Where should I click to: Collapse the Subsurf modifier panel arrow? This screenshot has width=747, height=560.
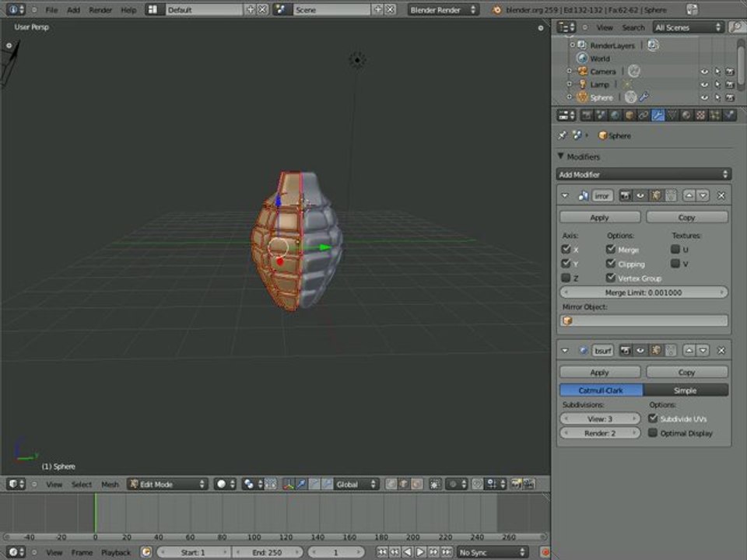tap(565, 351)
